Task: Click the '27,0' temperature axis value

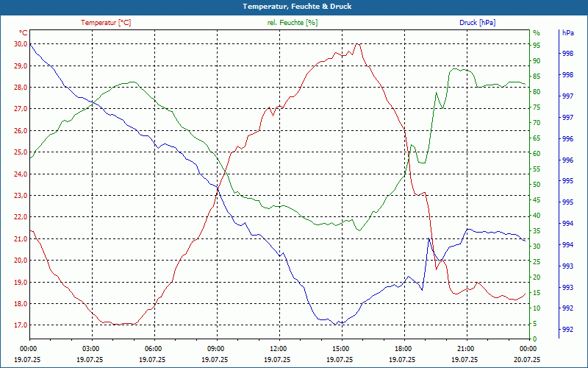Action: click(21, 109)
